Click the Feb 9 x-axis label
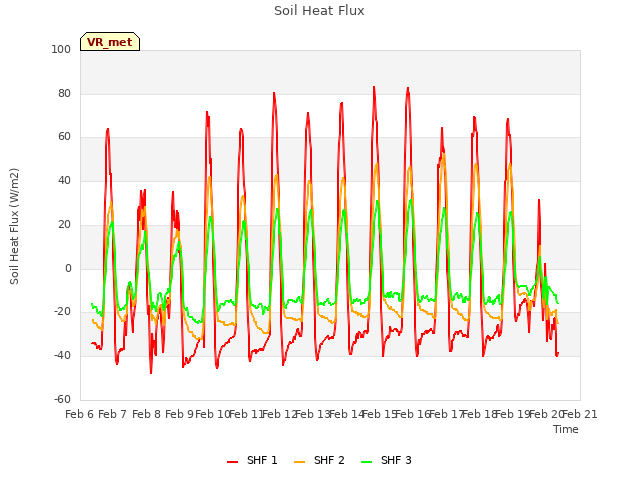640x480 pixels. coord(179,414)
